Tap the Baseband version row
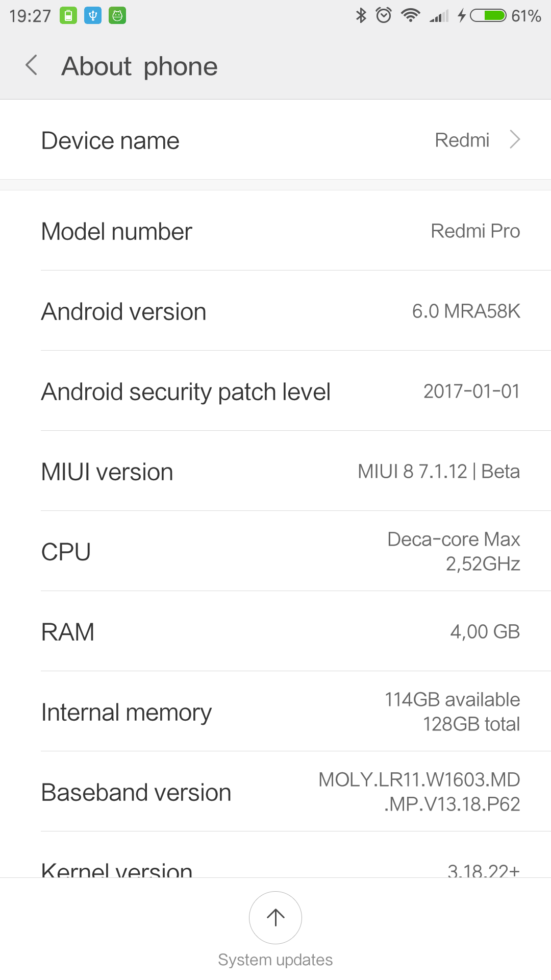Image resolution: width=551 pixels, height=980 pixels. click(275, 792)
